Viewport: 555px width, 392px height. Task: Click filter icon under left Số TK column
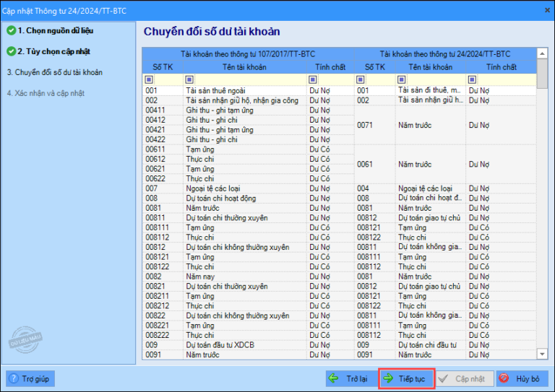click(x=150, y=79)
